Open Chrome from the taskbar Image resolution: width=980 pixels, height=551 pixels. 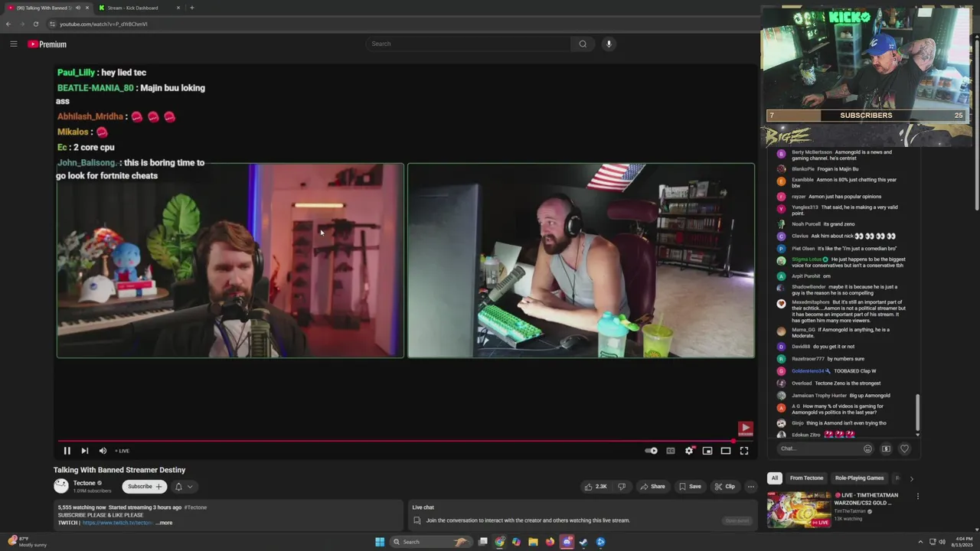pos(499,542)
